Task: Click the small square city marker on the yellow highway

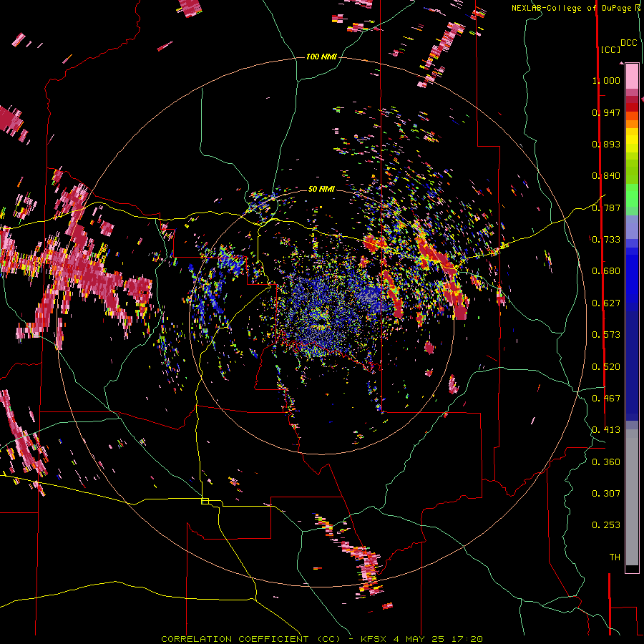Action: pyautogui.click(x=205, y=501)
